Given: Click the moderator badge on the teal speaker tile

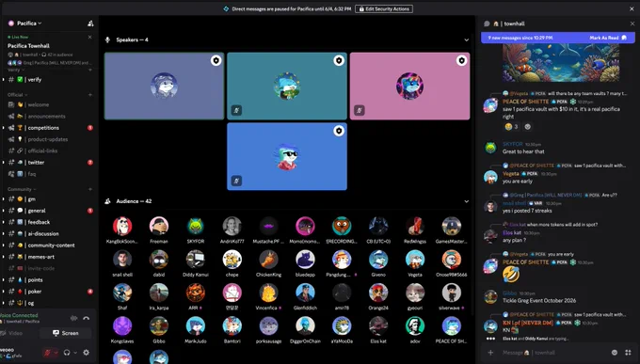Looking at the screenshot, I should pyautogui.click(x=339, y=60).
